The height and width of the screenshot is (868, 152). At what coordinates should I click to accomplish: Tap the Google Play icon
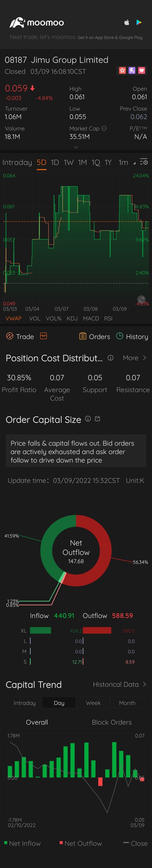click(x=139, y=23)
